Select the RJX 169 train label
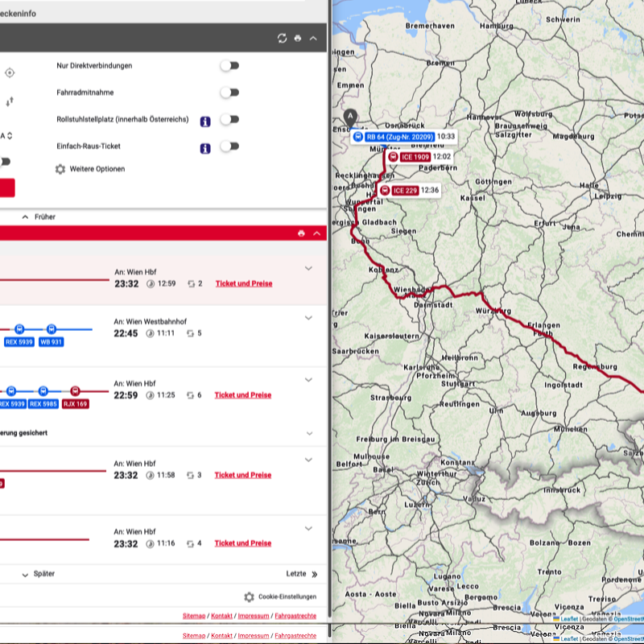 pyautogui.click(x=76, y=404)
